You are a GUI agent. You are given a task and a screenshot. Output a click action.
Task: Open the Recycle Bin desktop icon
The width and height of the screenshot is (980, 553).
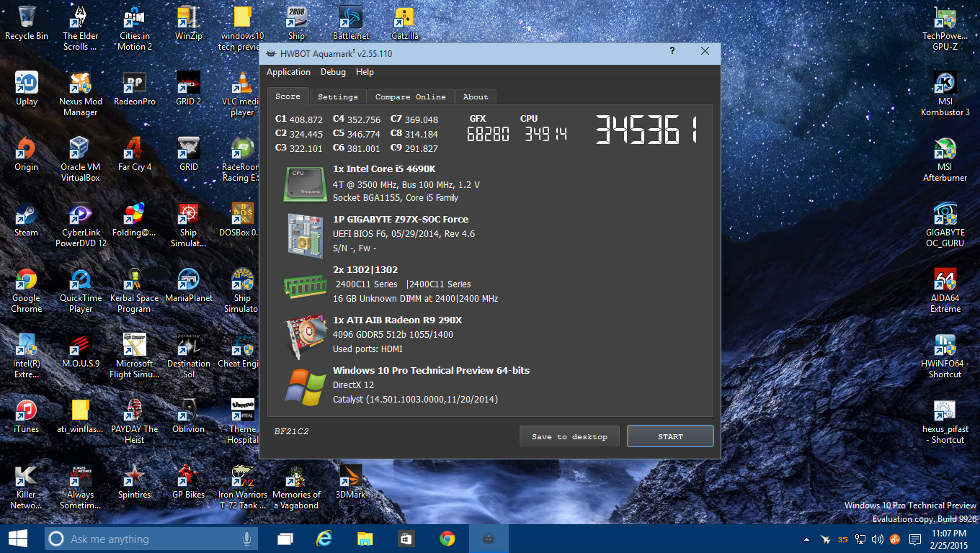[27, 24]
